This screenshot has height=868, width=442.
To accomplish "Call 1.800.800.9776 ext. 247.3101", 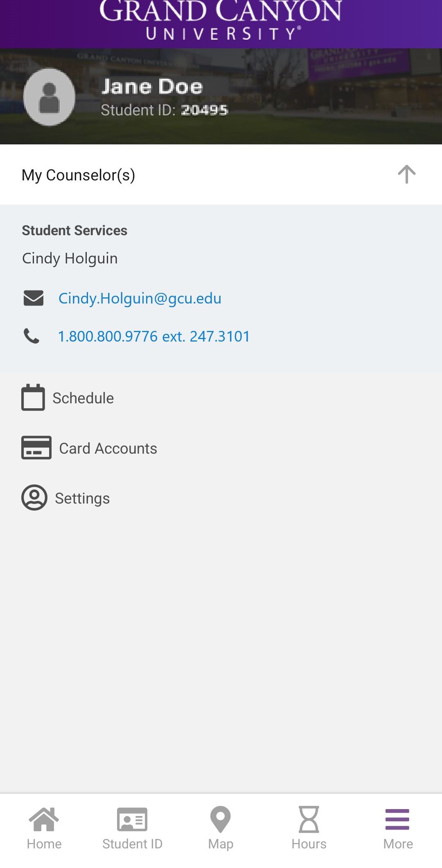I will point(154,337).
